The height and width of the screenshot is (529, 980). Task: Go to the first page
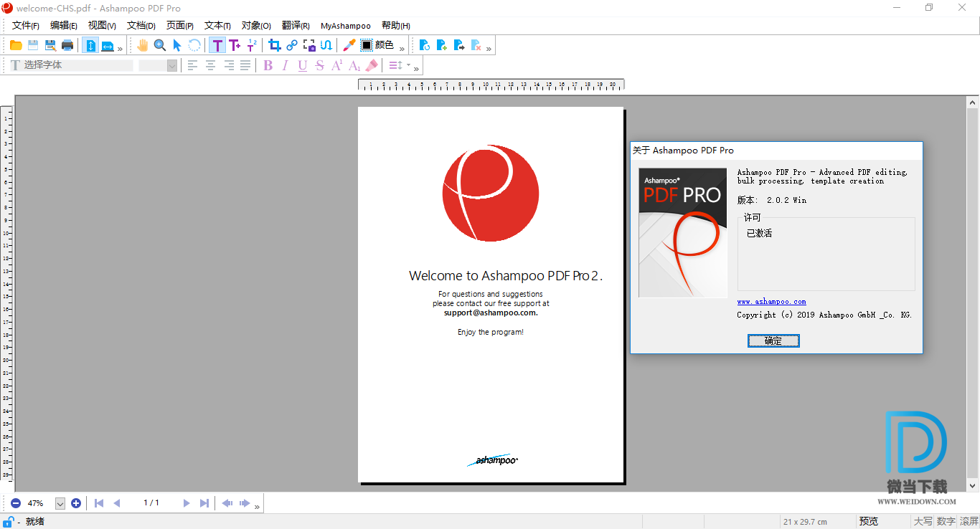pyautogui.click(x=99, y=503)
